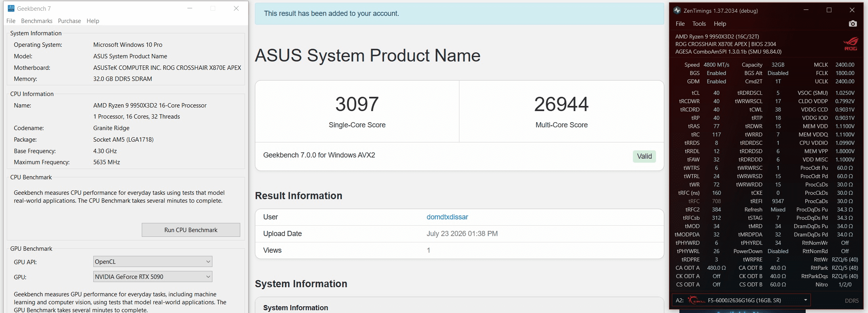Click the tRC timing value 117

click(716, 134)
